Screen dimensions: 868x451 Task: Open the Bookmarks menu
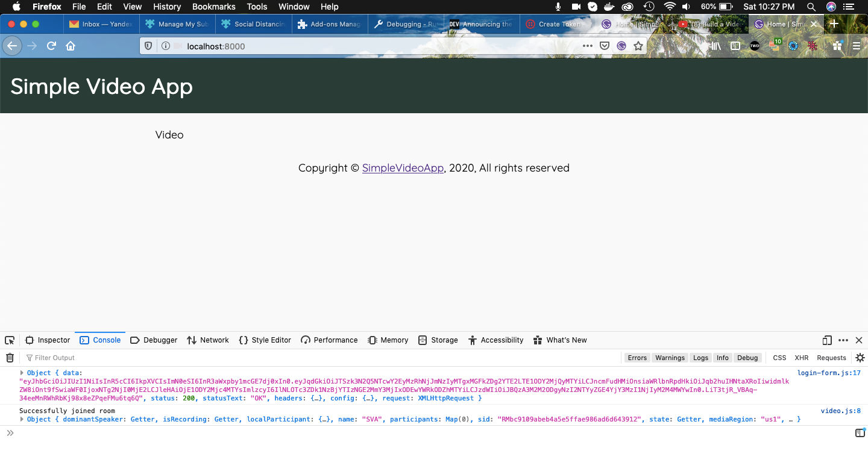[213, 7]
